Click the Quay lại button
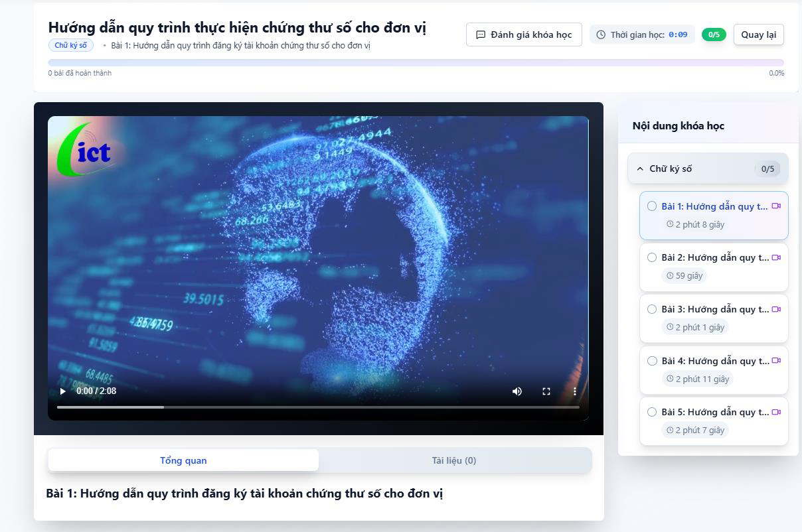Viewport: 802px width, 532px height. click(758, 34)
